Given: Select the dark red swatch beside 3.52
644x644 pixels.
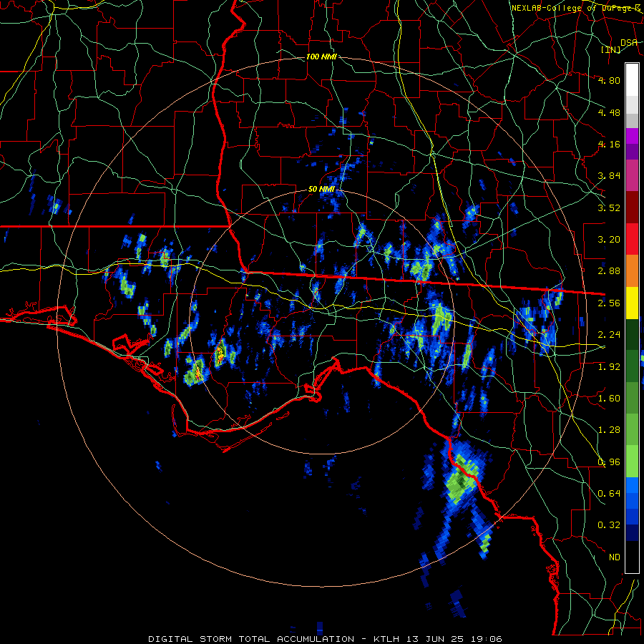Looking at the screenshot, I should tap(632, 208).
